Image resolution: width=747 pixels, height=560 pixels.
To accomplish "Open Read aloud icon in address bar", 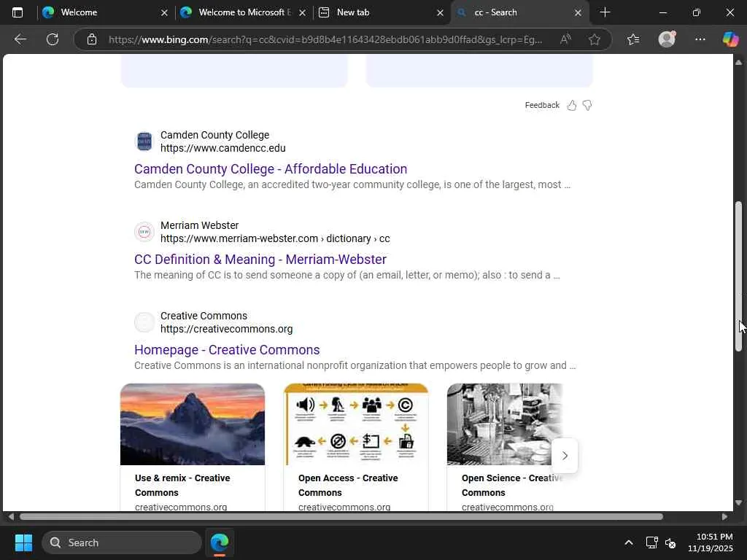I will (x=565, y=39).
